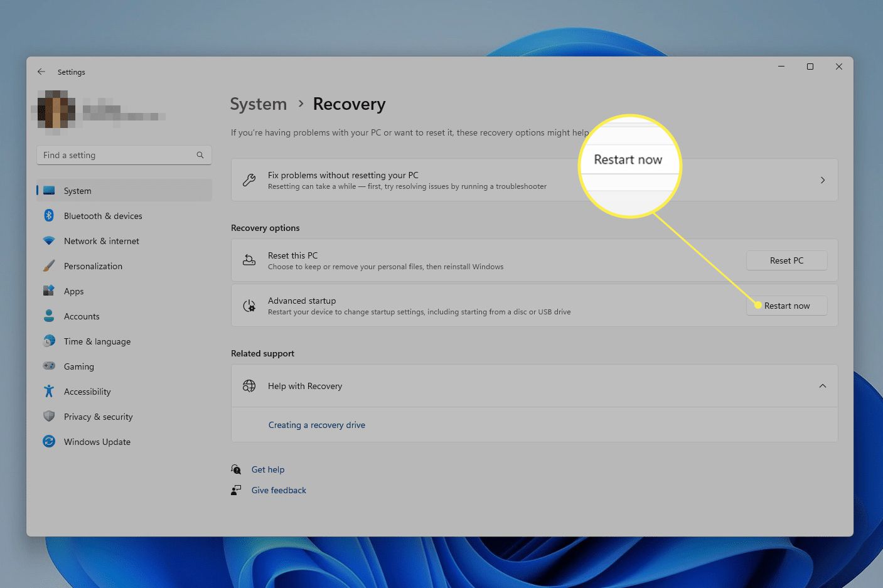This screenshot has height=588, width=883.
Task: Click the Get help link
Action: pos(268,469)
